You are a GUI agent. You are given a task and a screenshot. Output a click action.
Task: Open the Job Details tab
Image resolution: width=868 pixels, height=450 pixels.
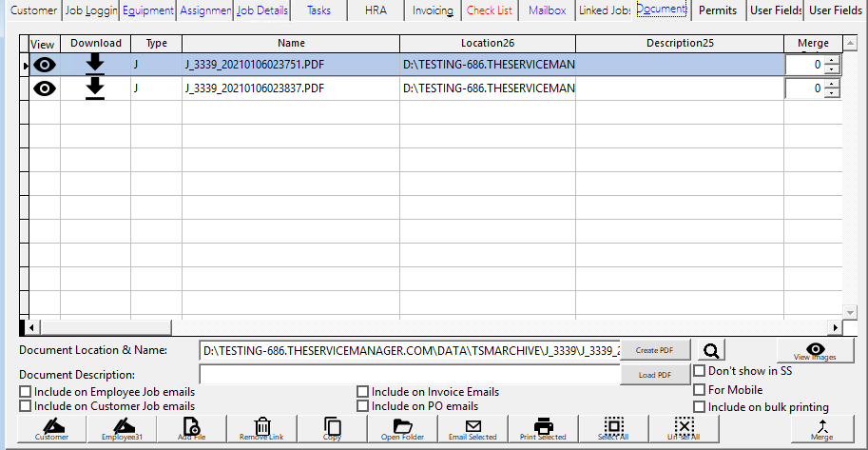point(261,10)
